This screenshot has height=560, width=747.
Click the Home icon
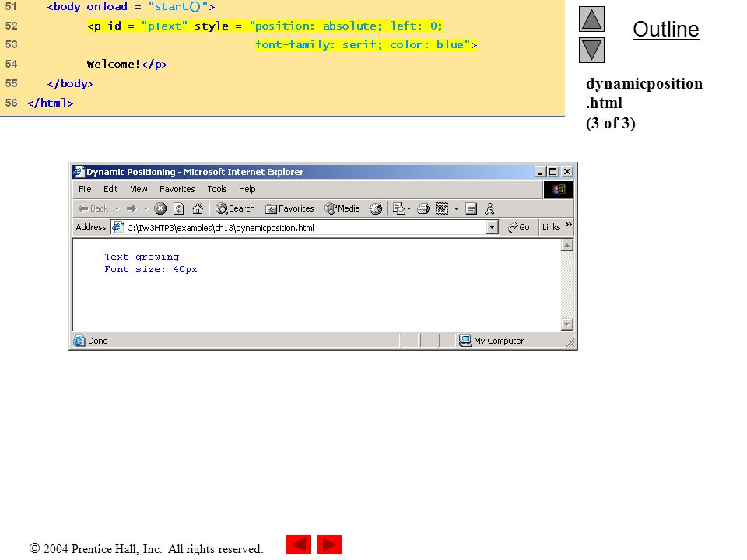point(198,208)
